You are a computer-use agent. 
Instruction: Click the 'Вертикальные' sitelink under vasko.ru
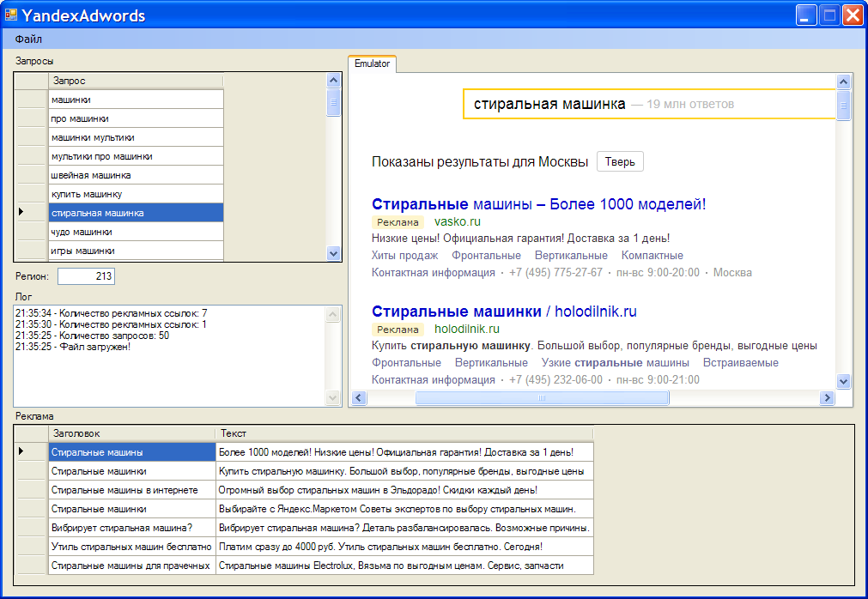click(571, 256)
